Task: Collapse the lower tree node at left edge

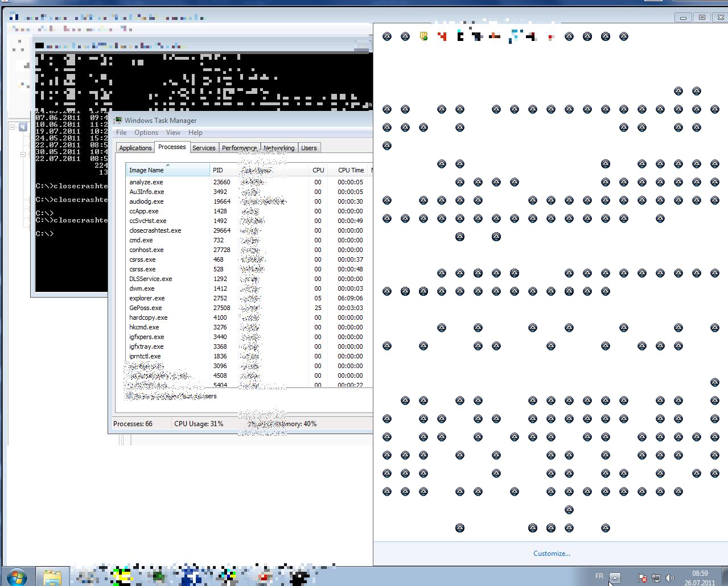Action: pos(23,154)
